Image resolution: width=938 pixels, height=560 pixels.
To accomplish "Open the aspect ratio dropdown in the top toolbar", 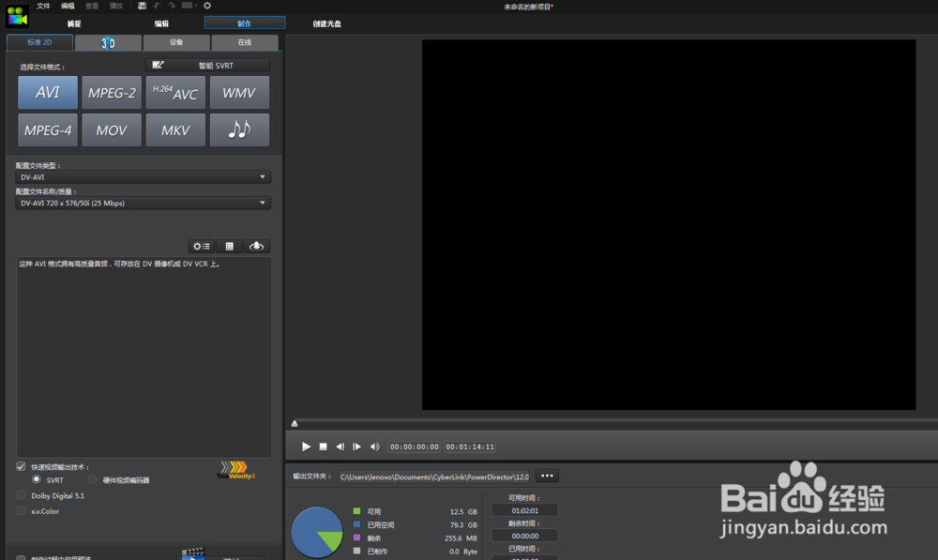I will click(x=189, y=6).
